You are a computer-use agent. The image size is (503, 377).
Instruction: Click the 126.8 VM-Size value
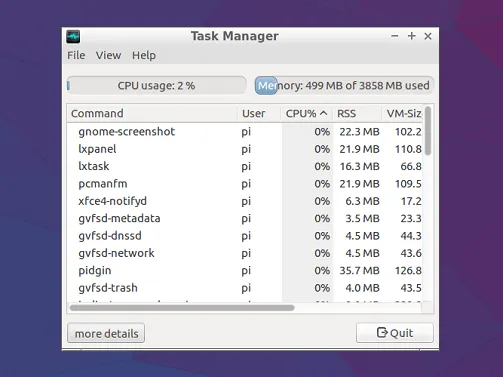pyautogui.click(x=408, y=271)
